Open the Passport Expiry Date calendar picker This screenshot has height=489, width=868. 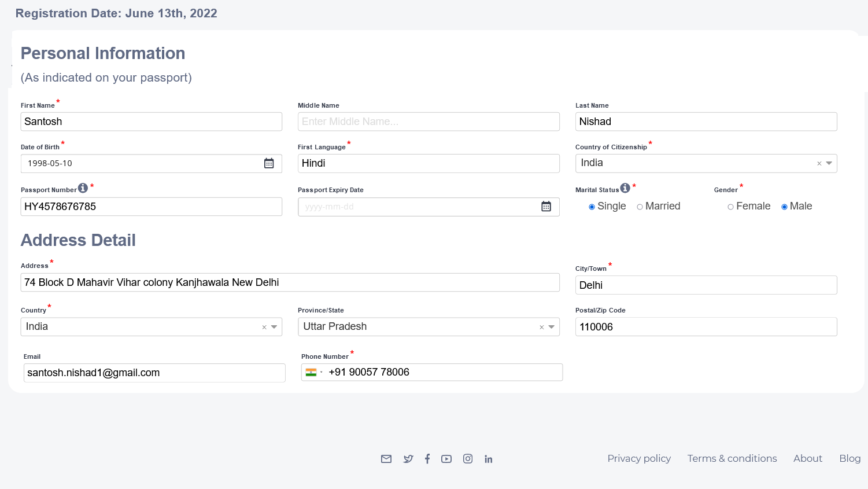[546, 207]
